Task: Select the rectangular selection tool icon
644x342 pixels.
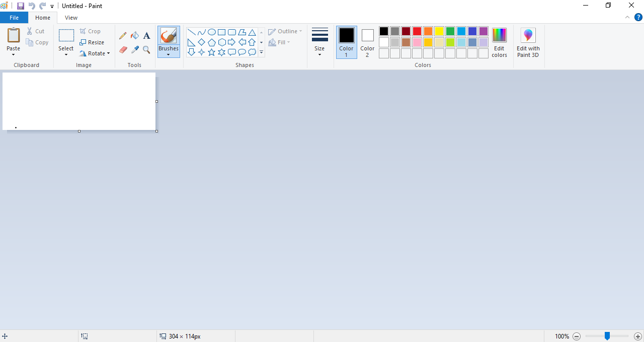Action: click(66, 35)
